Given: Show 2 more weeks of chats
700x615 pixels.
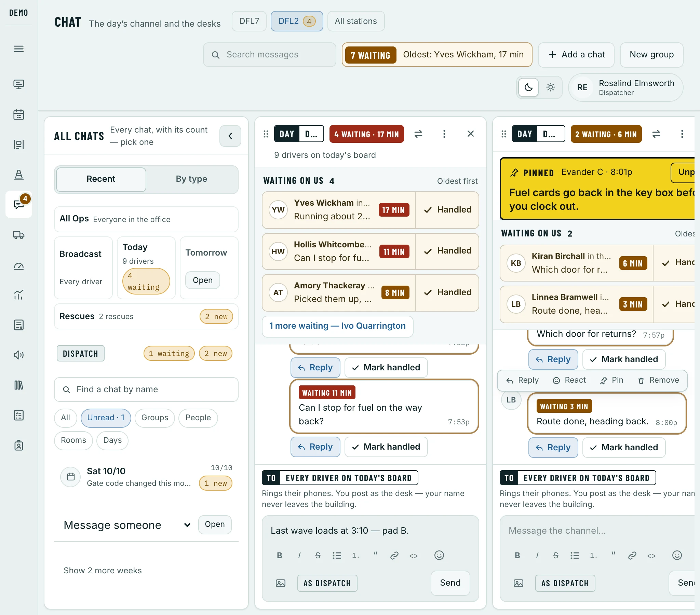Looking at the screenshot, I should pos(103,571).
